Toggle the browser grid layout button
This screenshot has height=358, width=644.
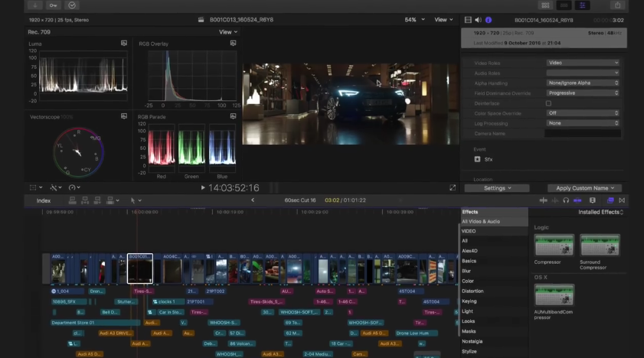[544, 5]
